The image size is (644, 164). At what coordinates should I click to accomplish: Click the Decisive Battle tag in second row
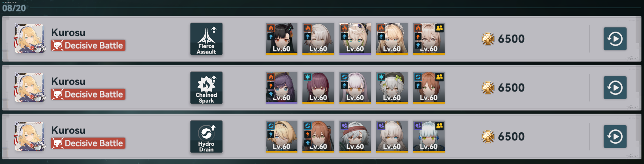[x=88, y=94]
